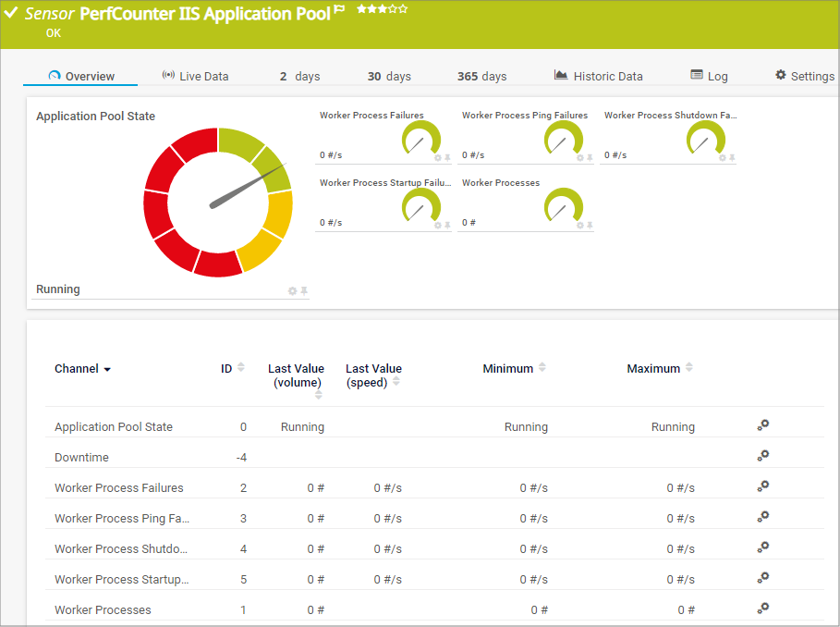The image size is (840, 627).
Task: Sort by Maximum column arrows
Action: [x=688, y=367]
